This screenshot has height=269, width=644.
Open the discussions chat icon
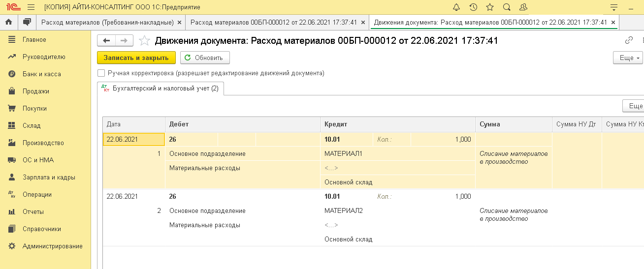pos(27,22)
